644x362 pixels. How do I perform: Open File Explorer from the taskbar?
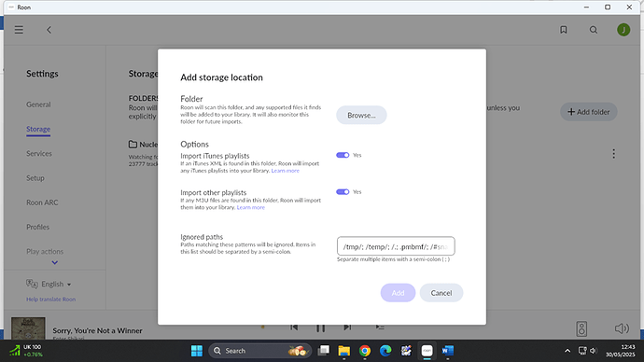[x=343, y=351]
